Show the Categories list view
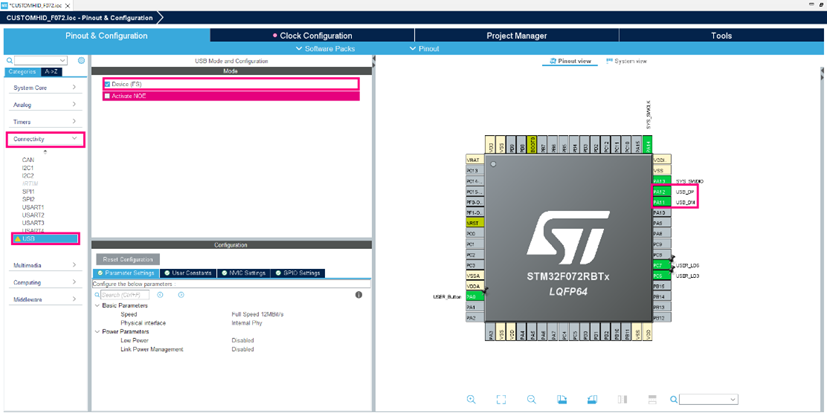This screenshot has width=827, height=413. 22,72
